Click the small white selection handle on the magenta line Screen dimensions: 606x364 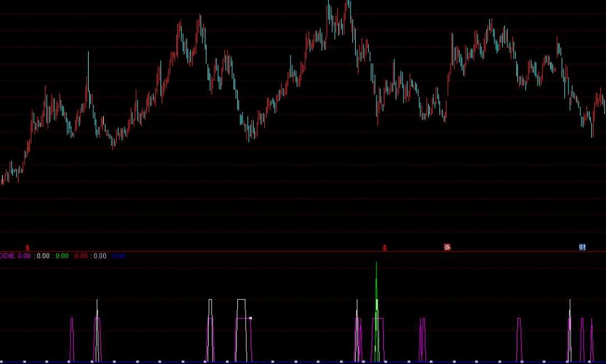click(250, 318)
